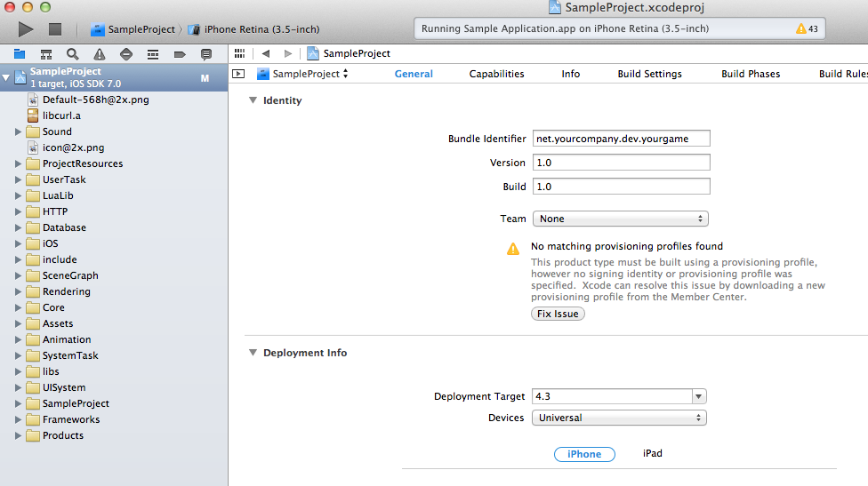Click the Fix Issue button
The height and width of the screenshot is (486, 868).
(x=558, y=314)
